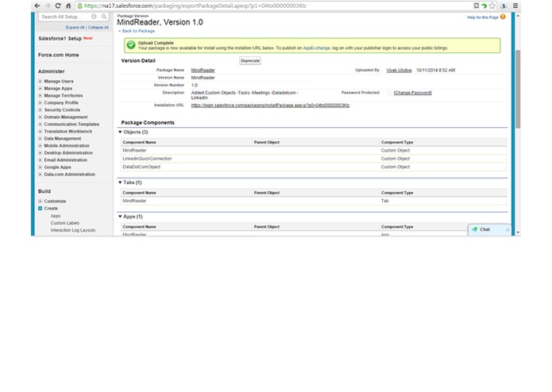552x392 pixels.
Task: Click LinkedinQuickConnection component row
Action: [314, 159]
